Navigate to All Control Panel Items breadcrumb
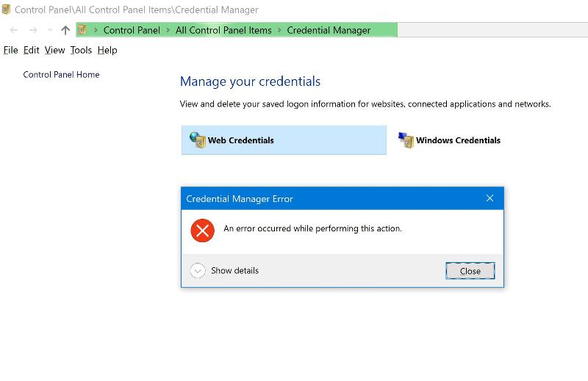Image resolution: width=588 pixels, height=381 pixels. click(x=223, y=30)
